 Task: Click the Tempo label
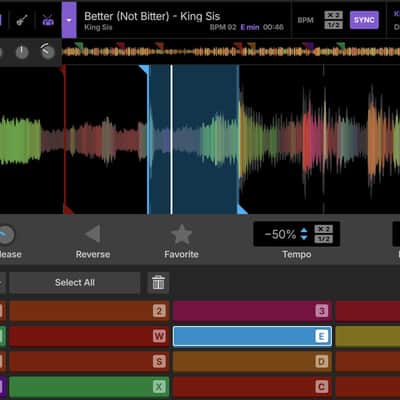(297, 254)
